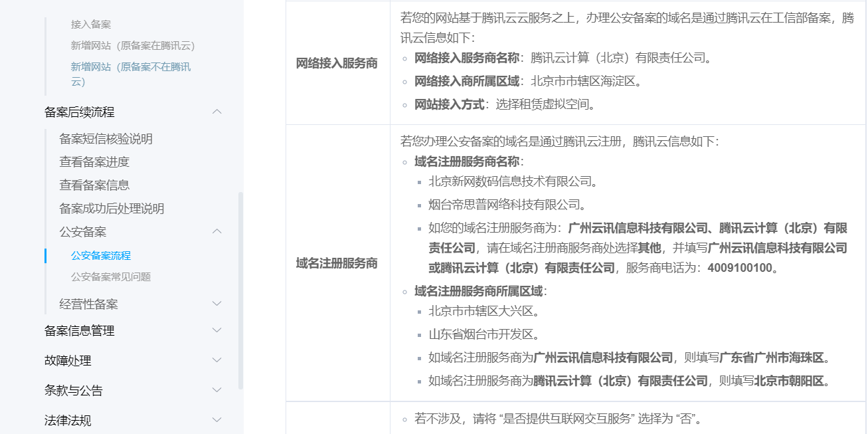Click the 域名注册服务商所属区域 bullet label
868x434 pixels.
point(478,291)
